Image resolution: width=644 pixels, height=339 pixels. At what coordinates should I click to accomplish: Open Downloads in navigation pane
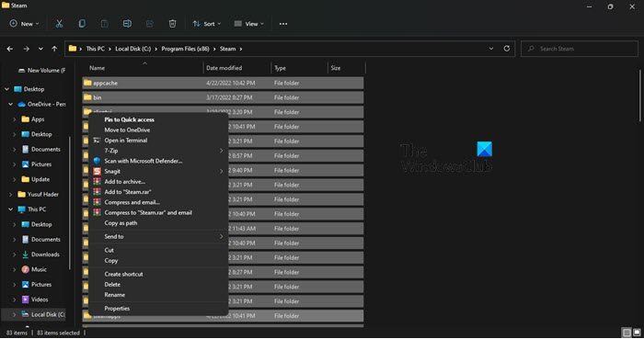(x=45, y=254)
